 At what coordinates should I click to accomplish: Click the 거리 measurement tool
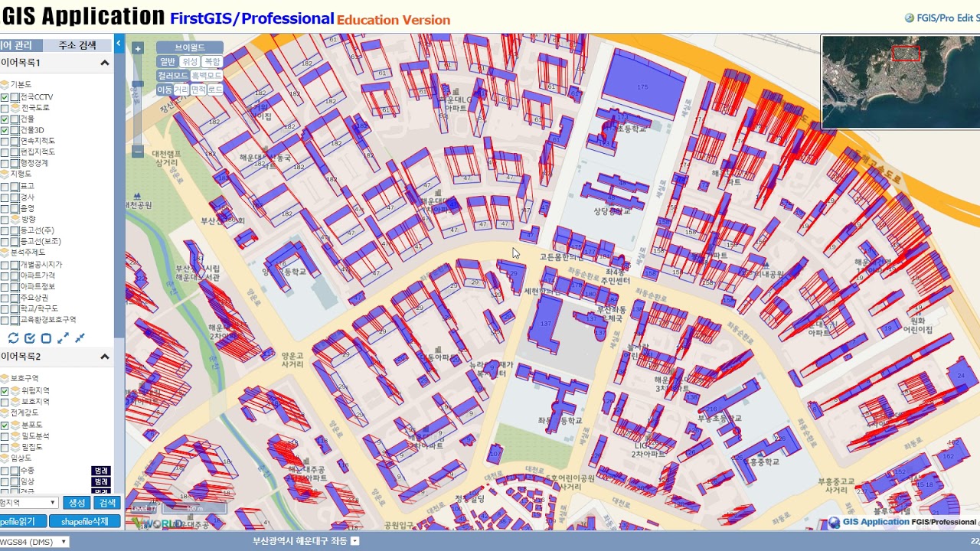tap(181, 90)
